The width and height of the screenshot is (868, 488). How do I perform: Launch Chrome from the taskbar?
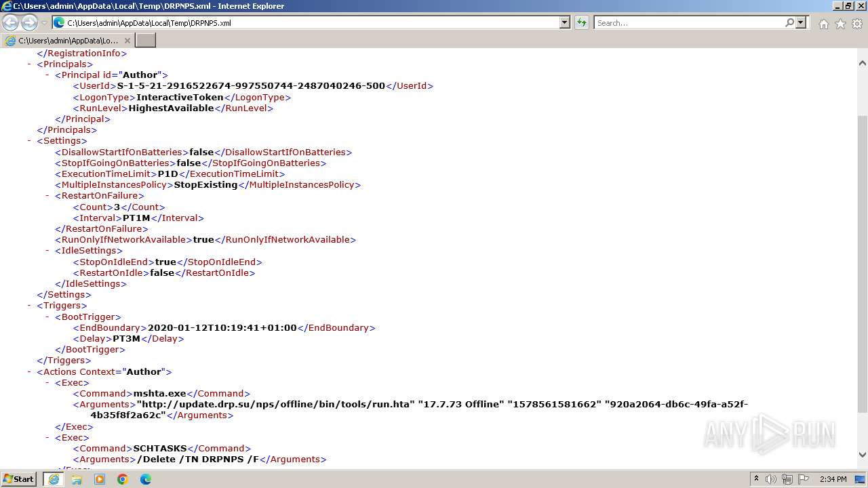(123, 479)
